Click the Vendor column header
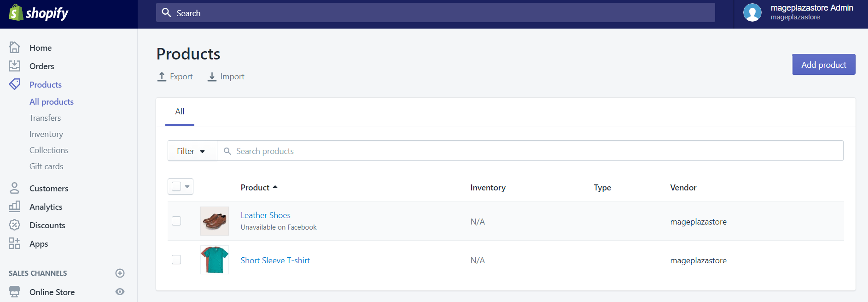The height and width of the screenshot is (302, 868). (x=683, y=188)
